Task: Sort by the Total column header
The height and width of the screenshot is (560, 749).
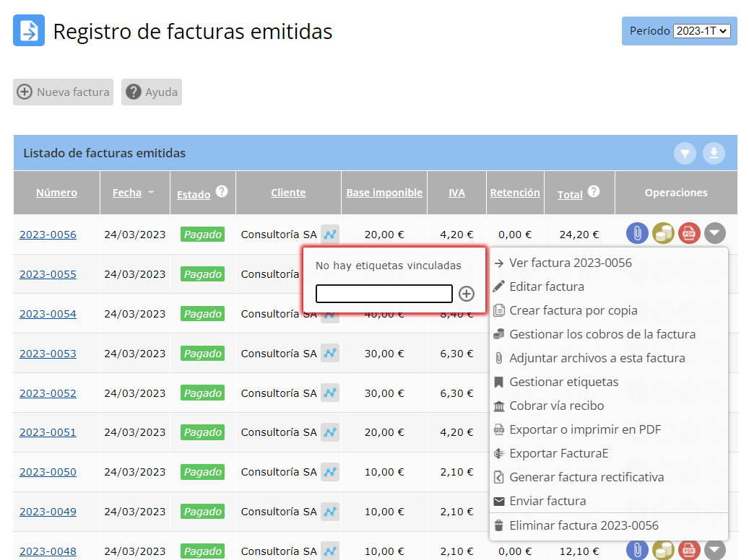Action: point(570,194)
